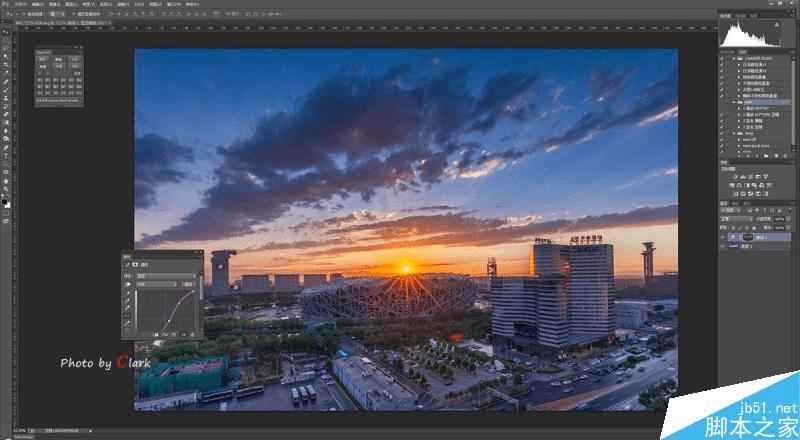This screenshot has height=440, width=800.
Task: Open the Layer menu
Action: [71, 4]
